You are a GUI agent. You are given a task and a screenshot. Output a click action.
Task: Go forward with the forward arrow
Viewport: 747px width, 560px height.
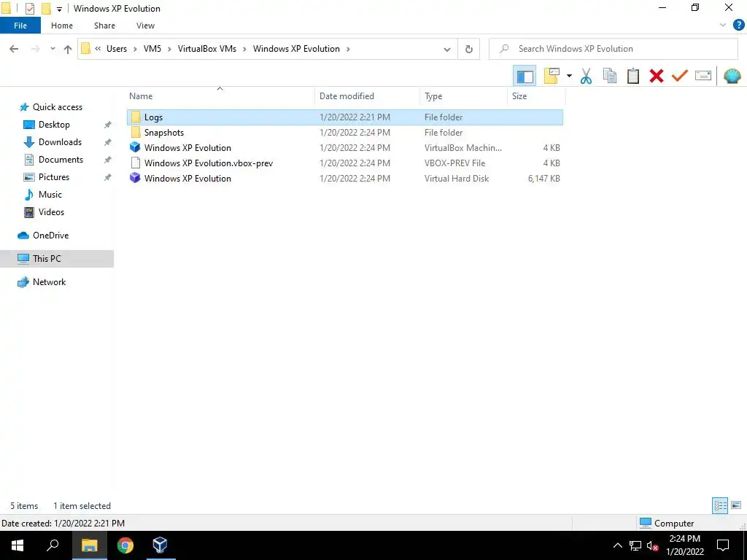(35, 49)
